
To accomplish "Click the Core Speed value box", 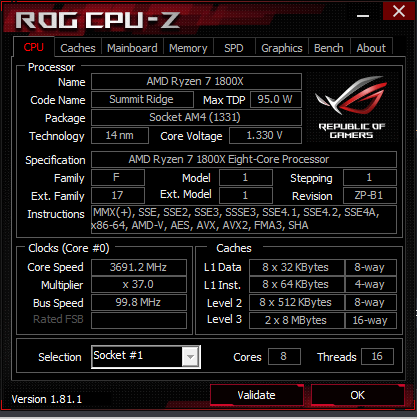I will pyautogui.click(x=139, y=267).
